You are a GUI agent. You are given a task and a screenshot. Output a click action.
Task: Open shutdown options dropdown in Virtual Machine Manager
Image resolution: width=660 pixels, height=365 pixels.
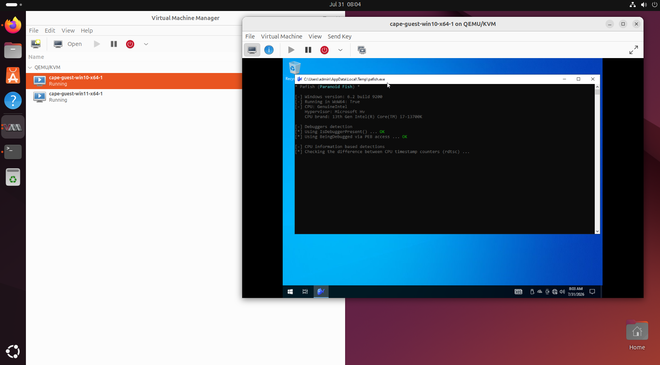pyautogui.click(x=146, y=44)
